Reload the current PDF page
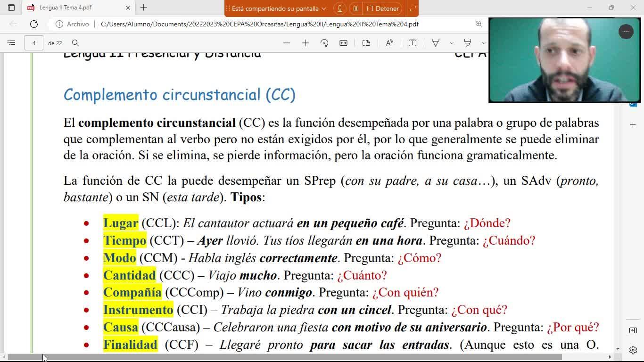Screen dimensions: 644x362 34,24
